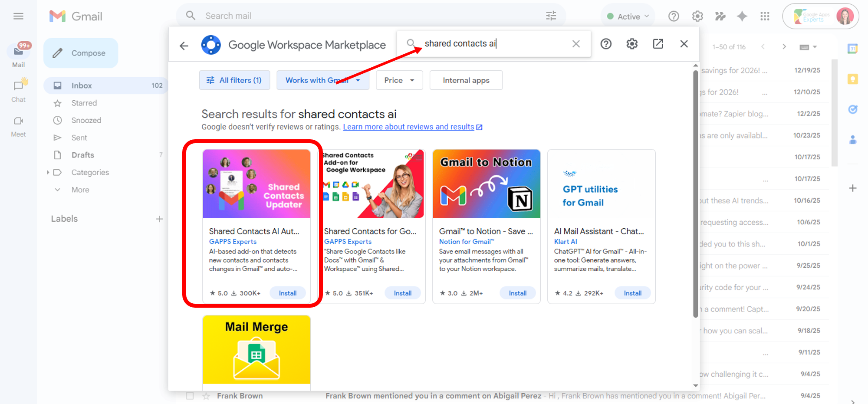Open Google apps grid launcher
The image size is (868, 404).
point(765,16)
